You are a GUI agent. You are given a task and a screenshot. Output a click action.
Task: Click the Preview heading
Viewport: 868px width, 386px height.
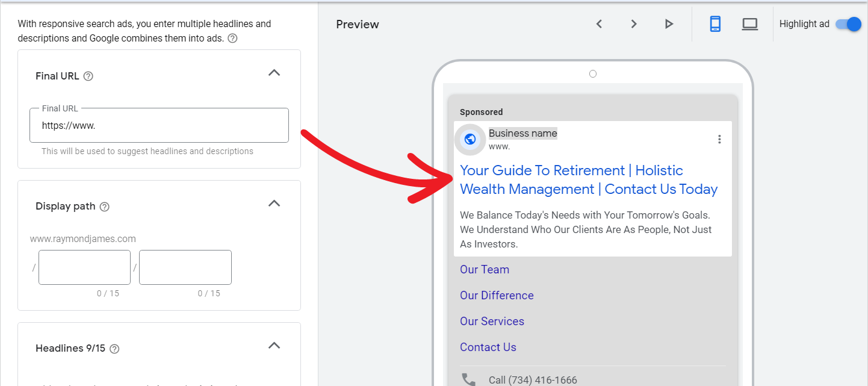[358, 24]
